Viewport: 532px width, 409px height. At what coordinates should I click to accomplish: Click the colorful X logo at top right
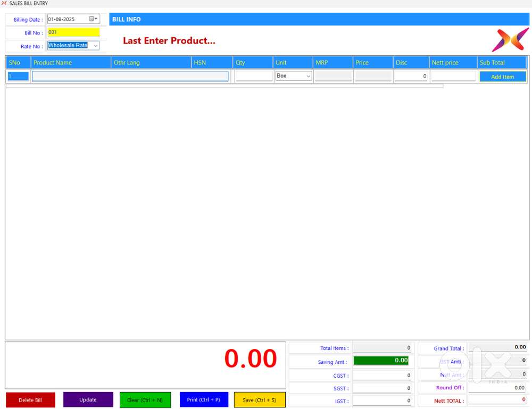510,40
